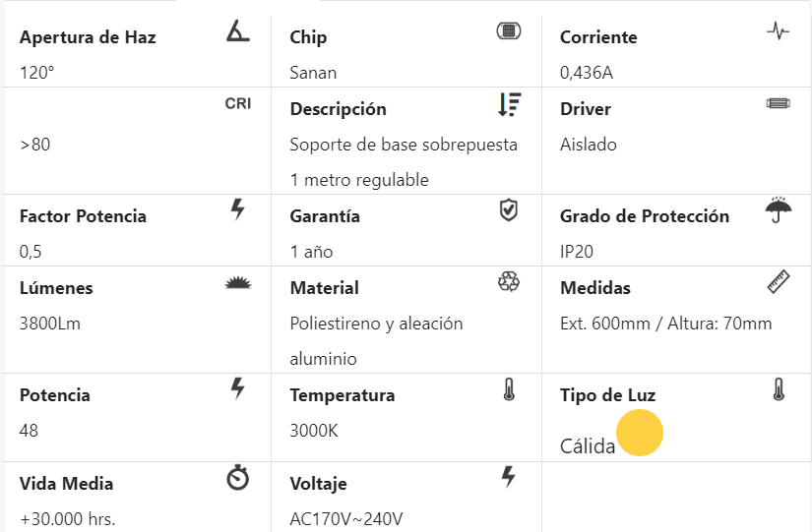The height and width of the screenshot is (532, 812).
Task: Click the sunburst icon beside Lúmenes
Action: (237, 283)
